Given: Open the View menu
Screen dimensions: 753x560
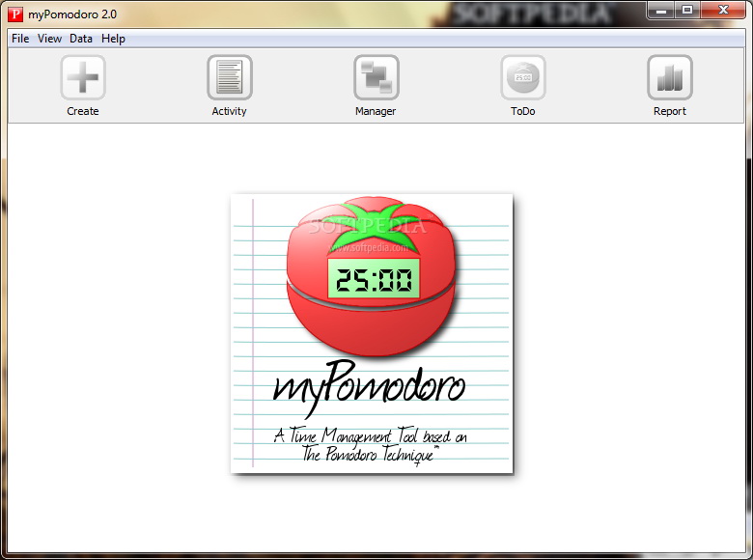Looking at the screenshot, I should (x=49, y=39).
